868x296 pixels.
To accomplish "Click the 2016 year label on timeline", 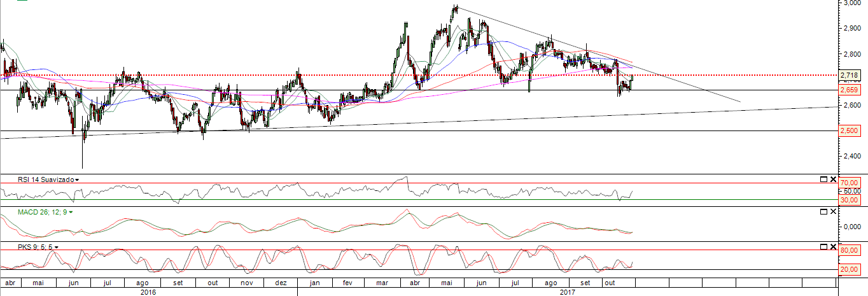I will pos(148,292).
